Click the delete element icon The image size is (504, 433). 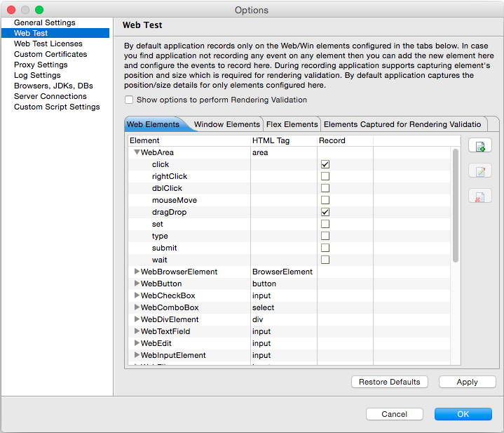[x=480, y=196]
